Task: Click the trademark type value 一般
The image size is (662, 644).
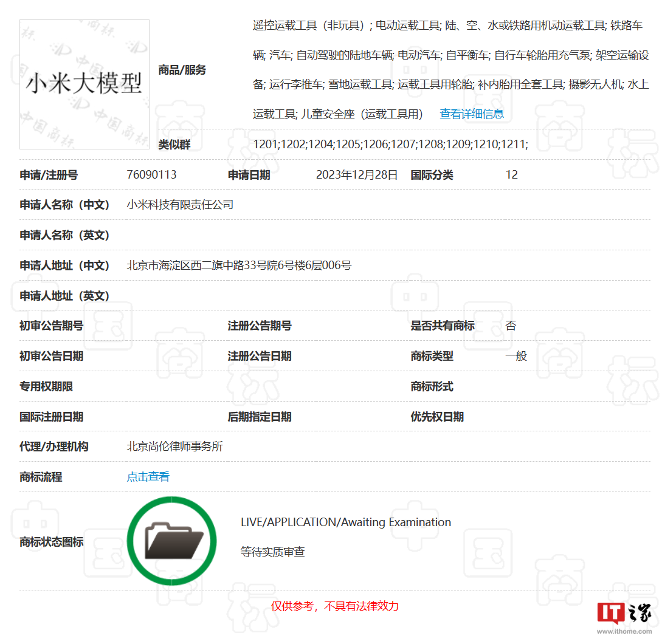Action: [x=516, y=356]
